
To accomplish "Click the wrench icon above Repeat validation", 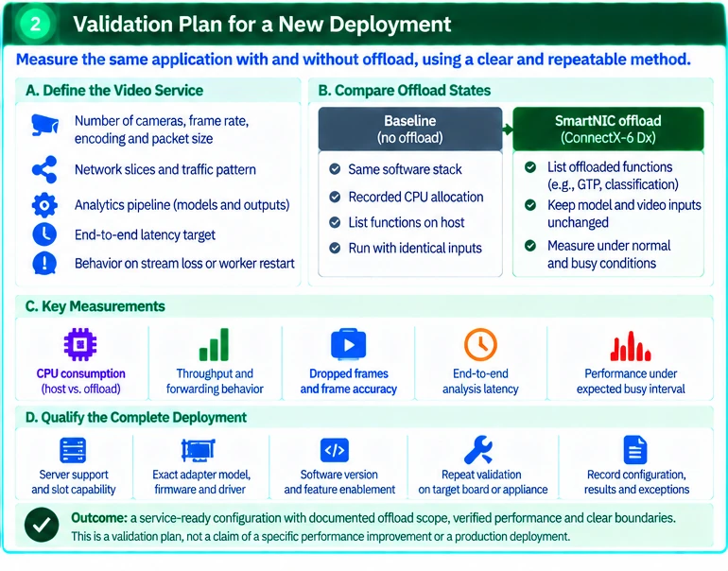I will [x=478, y=449].
